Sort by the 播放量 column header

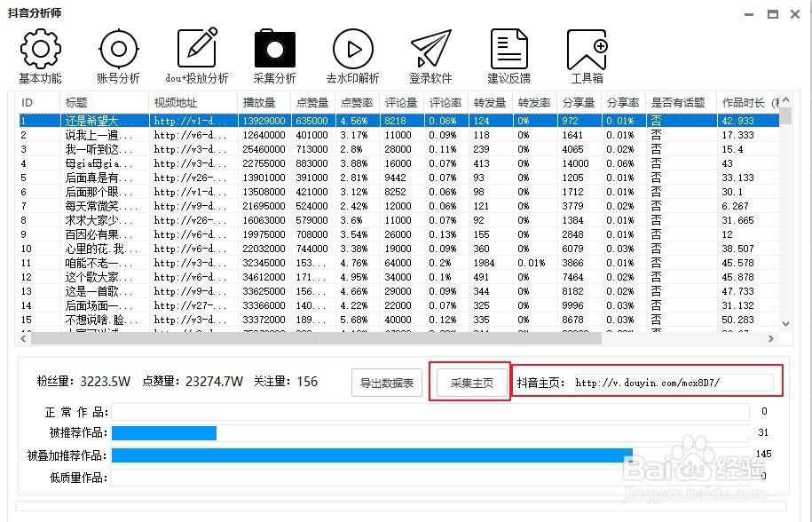(x=264, y=103)
